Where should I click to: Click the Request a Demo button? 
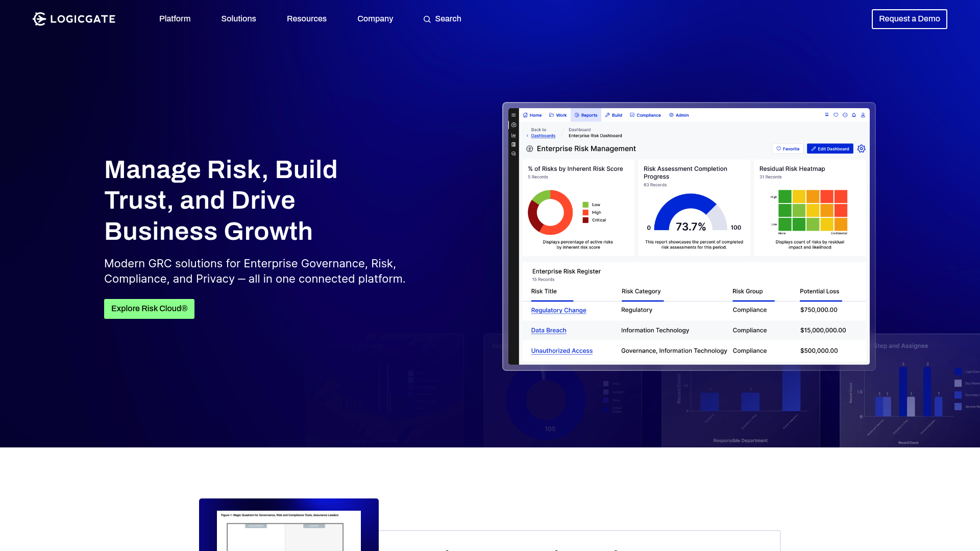[x=909, y=19]
